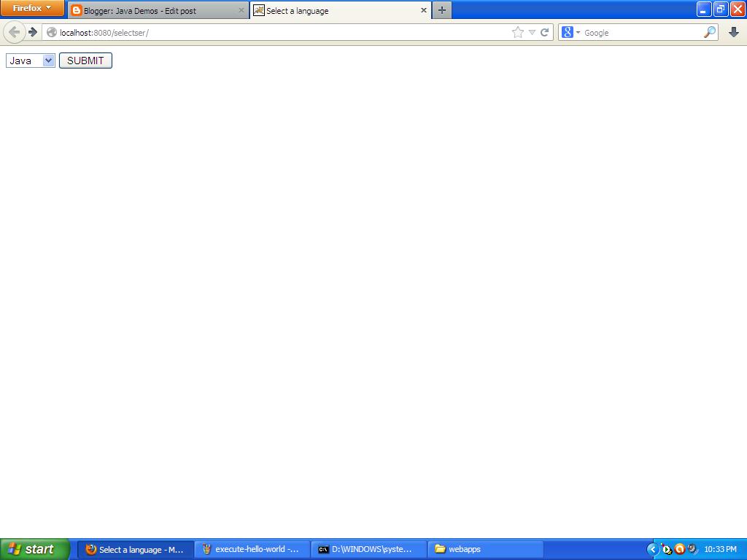
Task: Open the Google search engine selector
Action: [570, 32]
